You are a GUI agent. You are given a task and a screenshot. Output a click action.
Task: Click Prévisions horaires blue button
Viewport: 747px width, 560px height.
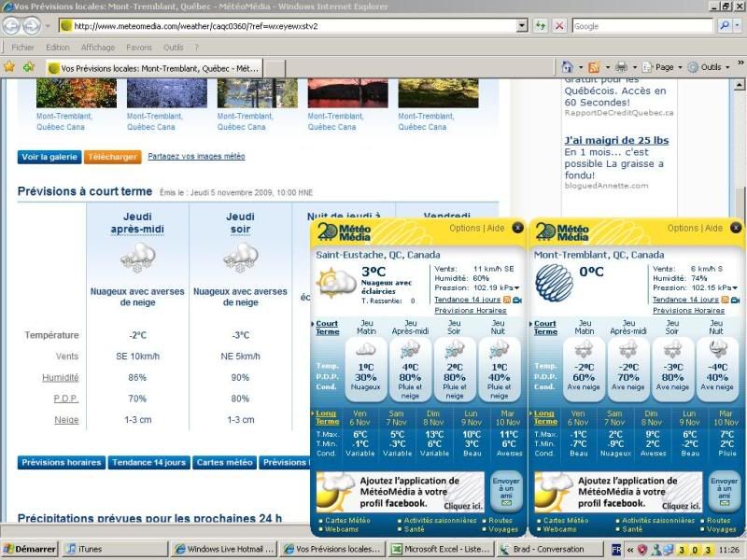(x=62, y=462)
